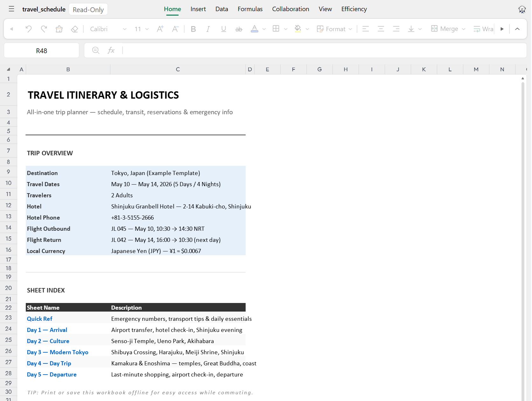The height and width of the screenshot is (401, 532).
Task: Click the select-all corner triangle
Action: pyautogui.click(x=9, y=69)
